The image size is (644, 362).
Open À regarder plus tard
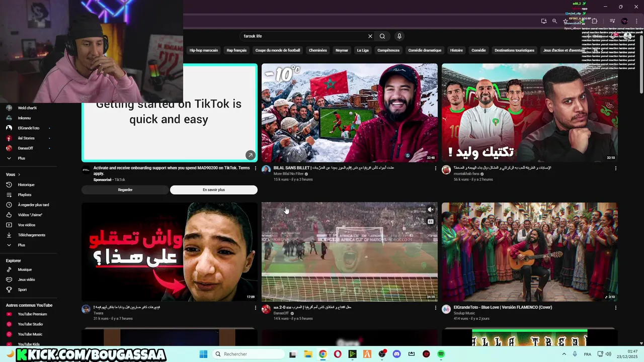[x=33, y=205]
